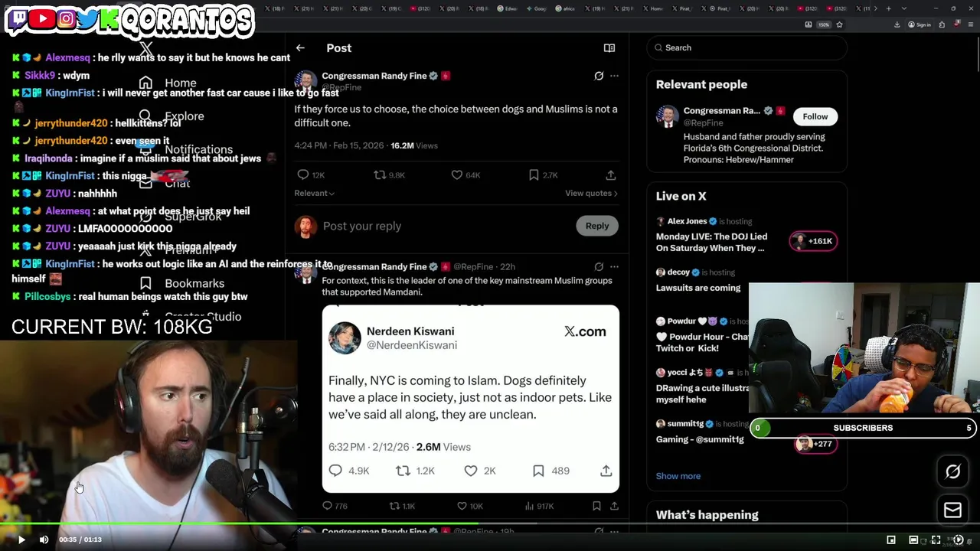Click the X Search input box

coord(746,47)
